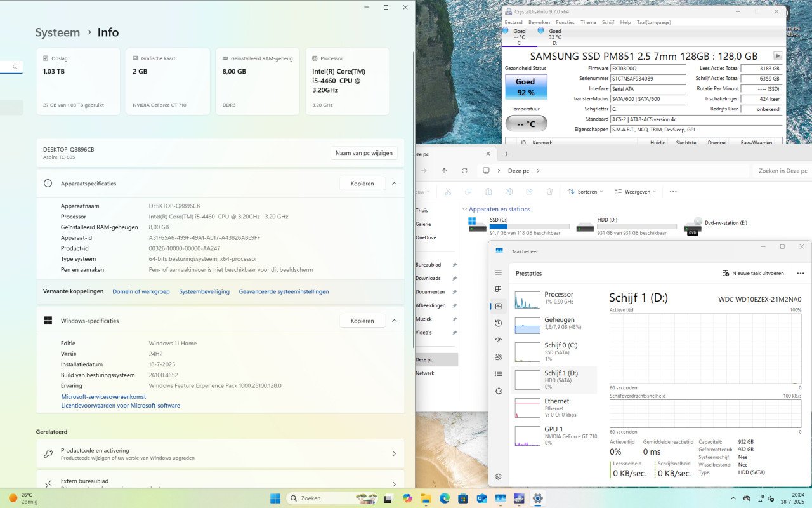Click Goed 92% health status button
This screenshot has width=812, height=508.
pyautogui.click(x=526, y=86)
